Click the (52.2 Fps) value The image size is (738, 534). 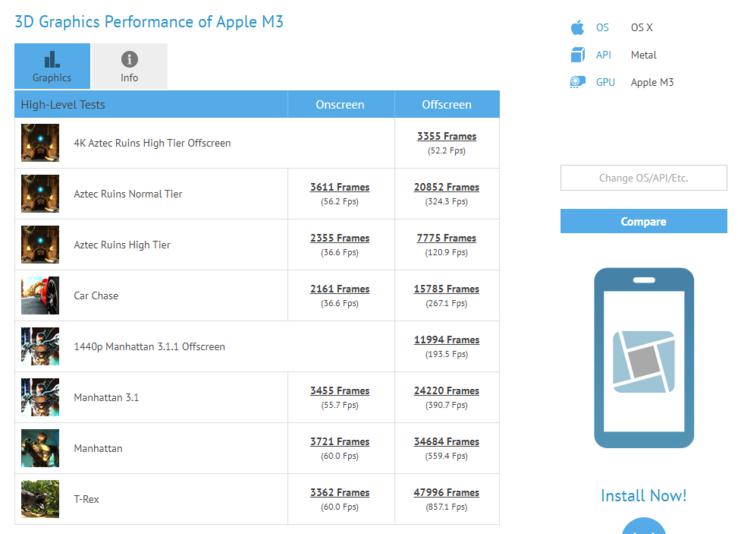447,151
